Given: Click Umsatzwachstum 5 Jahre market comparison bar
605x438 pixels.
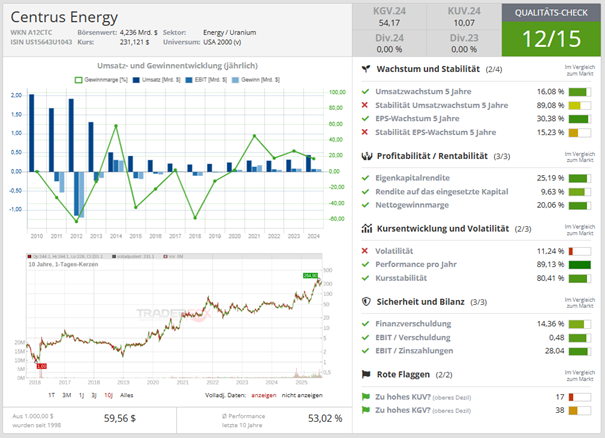Looking at the screenshot, I should (x=580, y=92).
